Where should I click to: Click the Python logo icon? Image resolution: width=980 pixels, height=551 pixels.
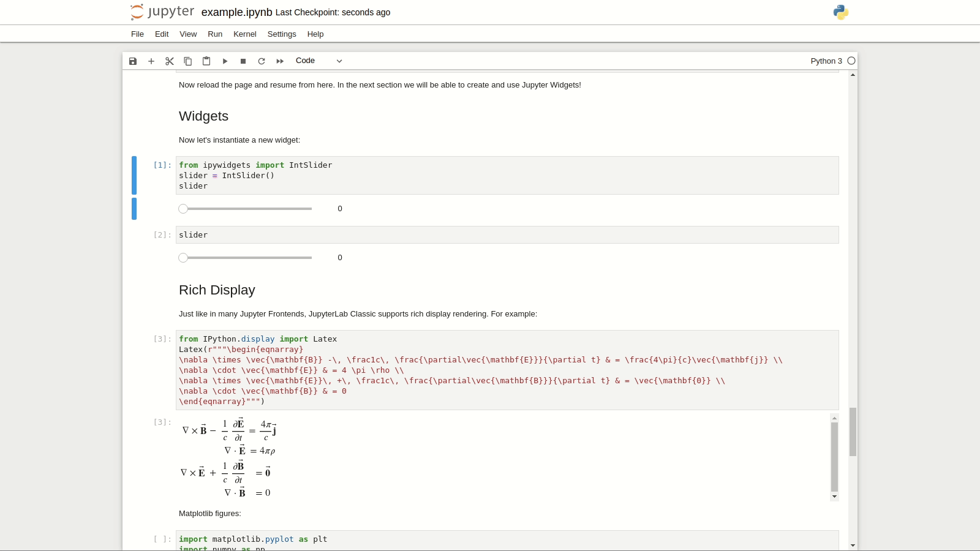click(841, 12)
